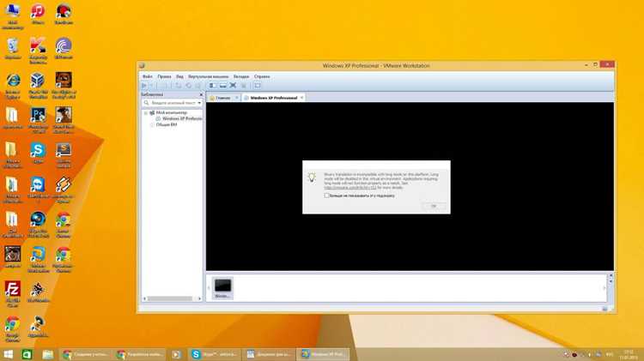Click OK in the hint dialog
644x361 pixels.
pyautogui.click(x=434, y=206)
